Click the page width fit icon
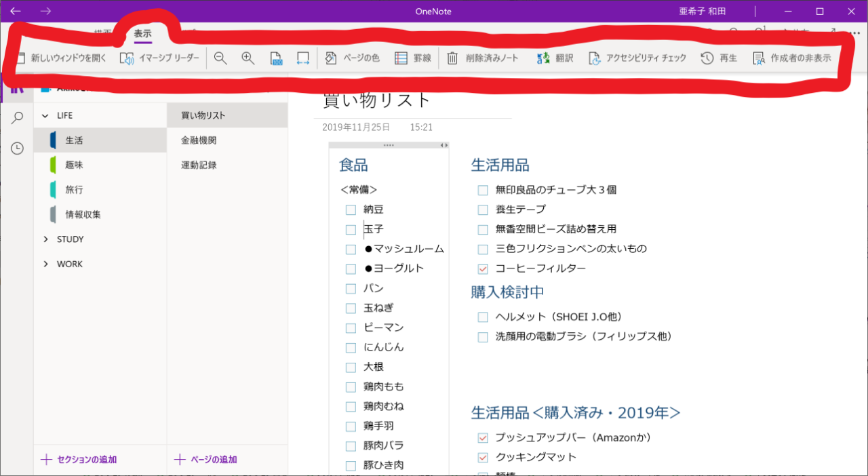The height and width of the screenshot is (476, 868). tap(303, 58)
